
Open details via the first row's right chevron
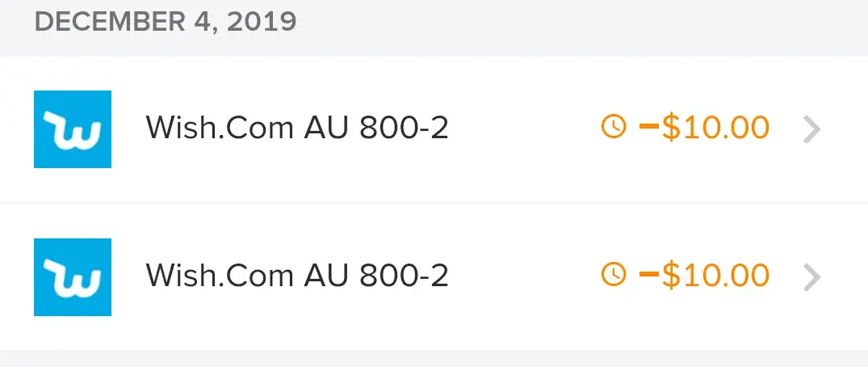tap(812, 129)
